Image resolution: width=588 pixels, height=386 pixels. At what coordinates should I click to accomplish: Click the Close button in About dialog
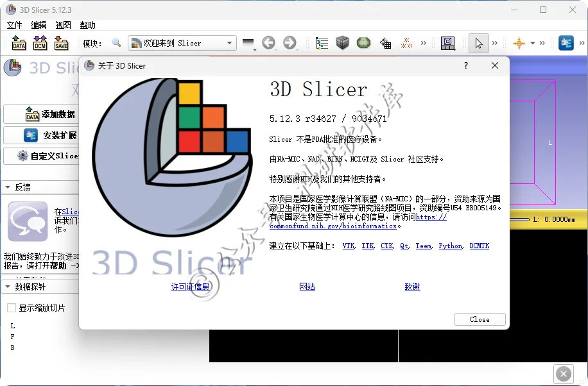[x=480, y=319]
